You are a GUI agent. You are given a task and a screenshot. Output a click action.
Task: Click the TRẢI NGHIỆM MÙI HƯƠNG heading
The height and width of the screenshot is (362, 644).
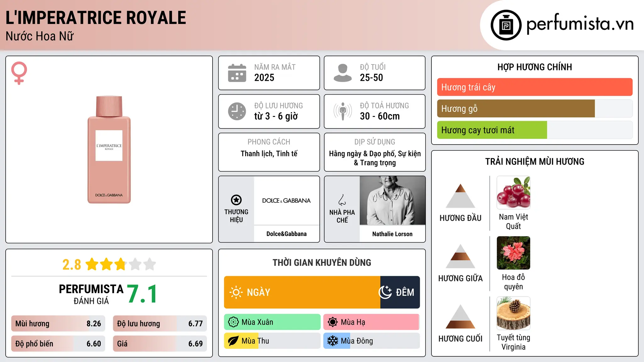pyautogui.click(x=535, y=162)
